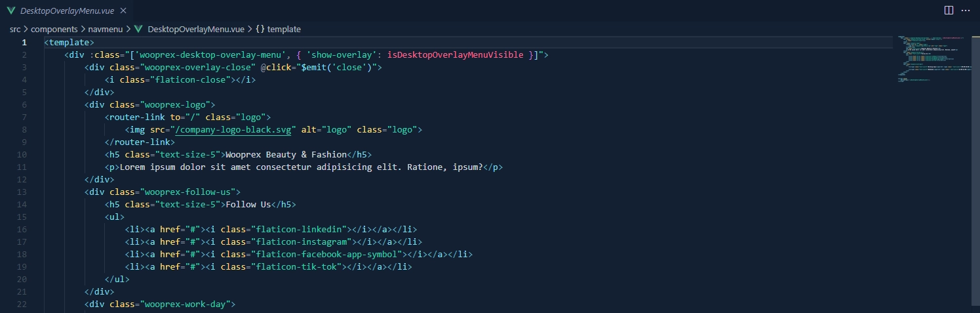
Task: Open the More Actions ellipsis menu
Action: [965, 10]
